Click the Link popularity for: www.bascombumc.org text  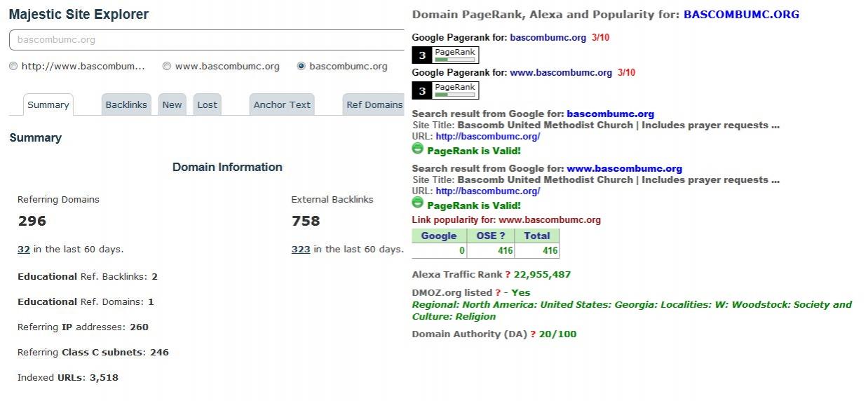coord(506,220)
